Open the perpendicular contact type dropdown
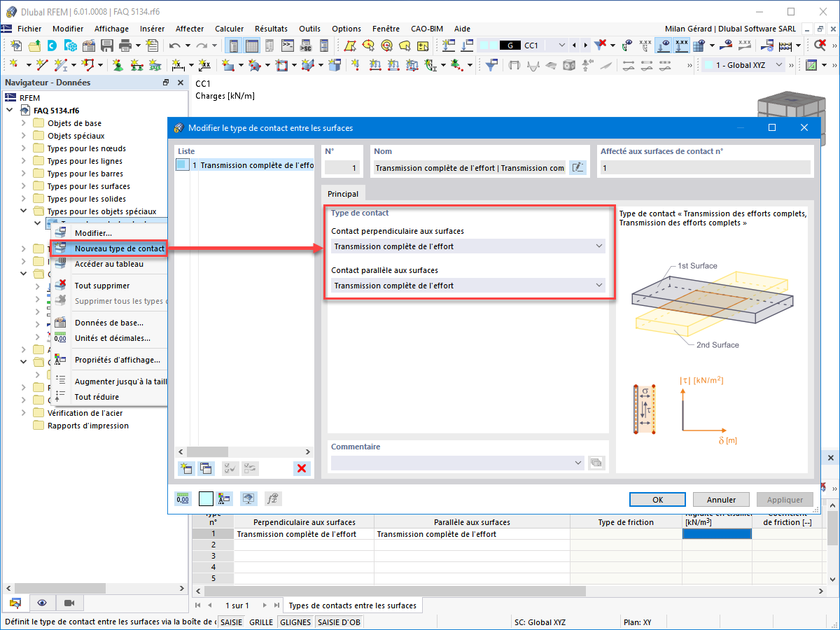Screen dimensions: 840x630 click(x=468, y=246)
